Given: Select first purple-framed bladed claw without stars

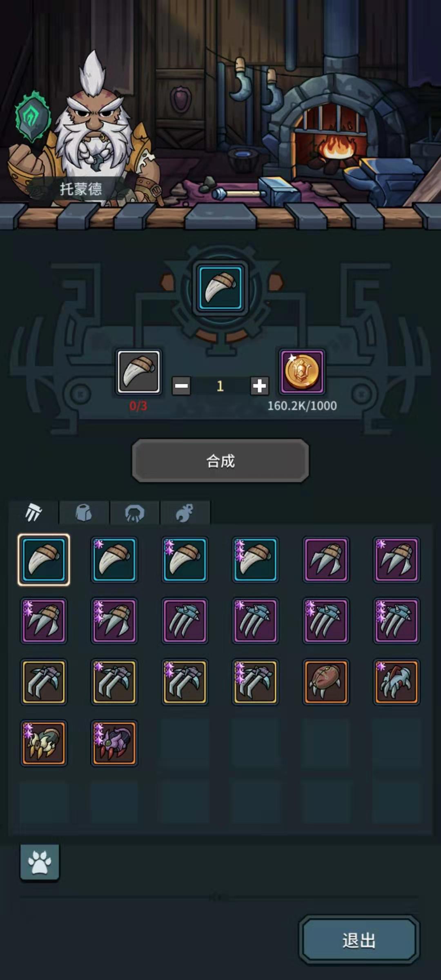Looking at the screenshot, I should tap(325, 559).
